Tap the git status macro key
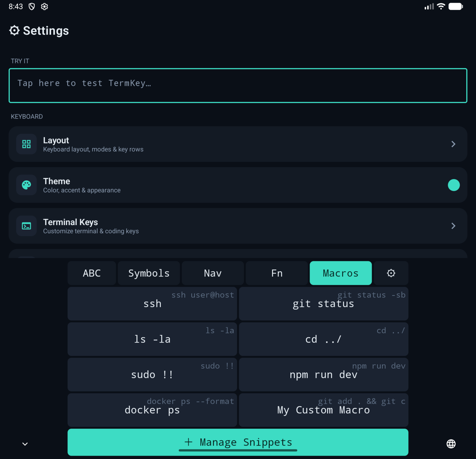 (324, 304)
